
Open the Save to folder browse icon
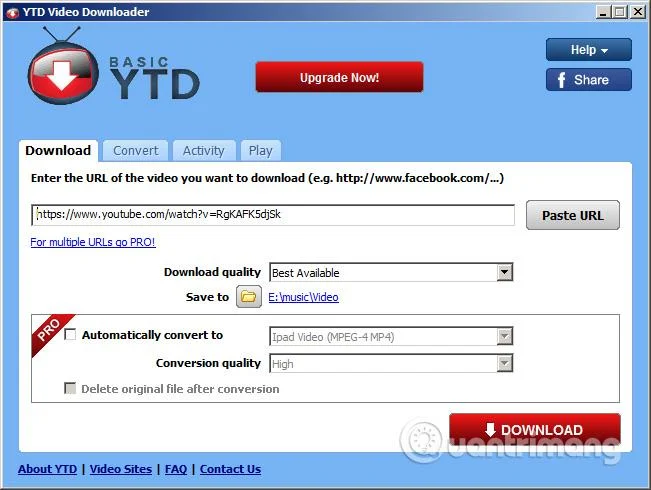coord(249,296)
